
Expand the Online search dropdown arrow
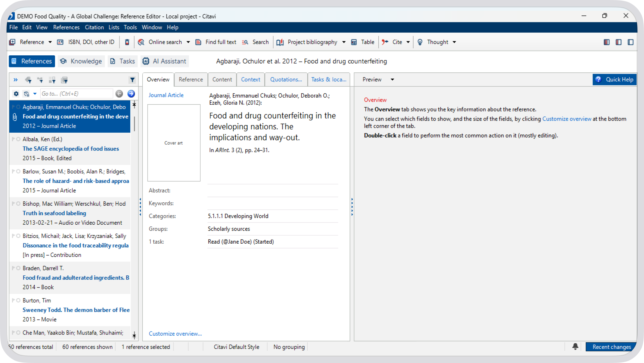click(x=188, y=42)
